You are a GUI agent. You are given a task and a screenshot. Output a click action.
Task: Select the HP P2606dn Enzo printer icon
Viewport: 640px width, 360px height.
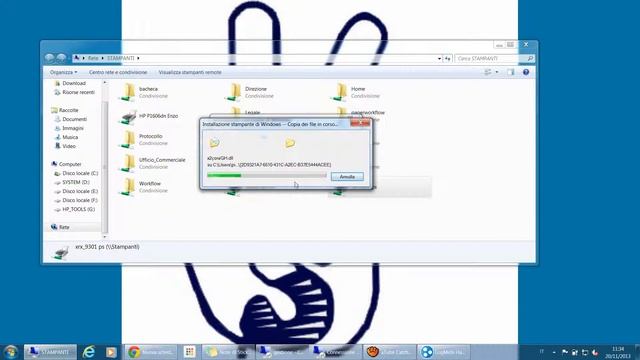[128, 117]
